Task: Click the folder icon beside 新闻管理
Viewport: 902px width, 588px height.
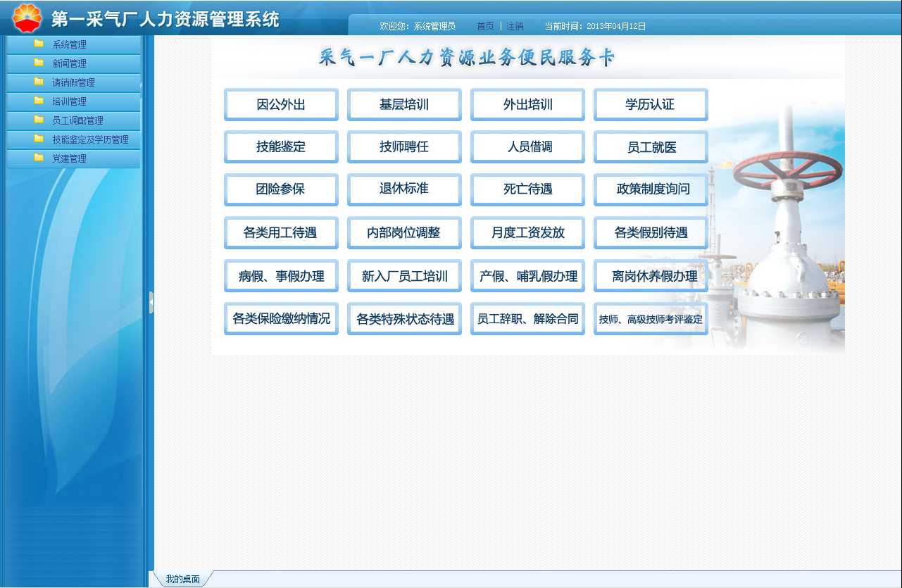Action: click(x=39, y=63)
